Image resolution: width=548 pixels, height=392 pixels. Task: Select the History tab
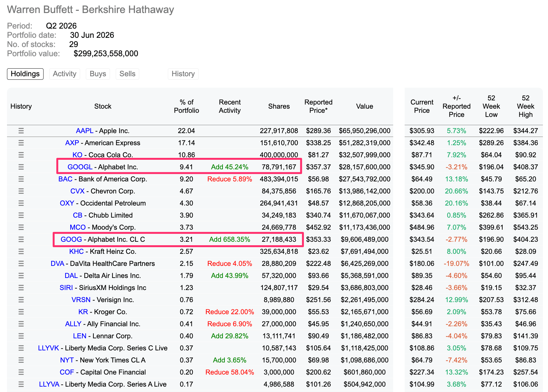point(183,74)
